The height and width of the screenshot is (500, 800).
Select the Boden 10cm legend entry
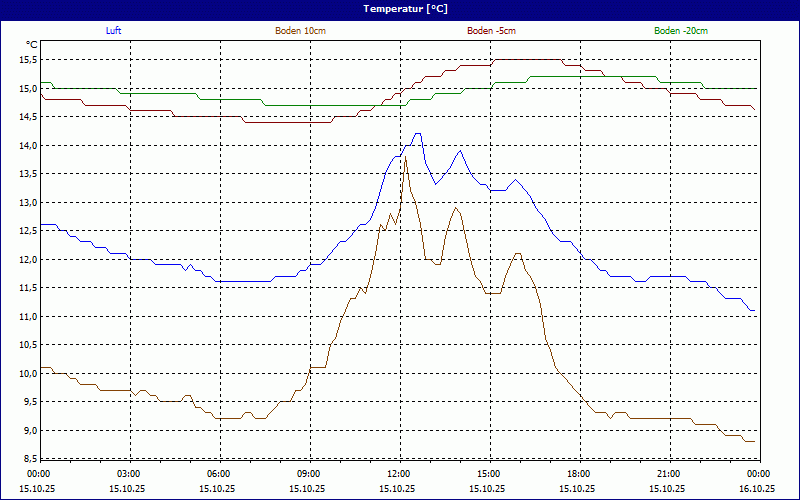[x=300, y=31]
